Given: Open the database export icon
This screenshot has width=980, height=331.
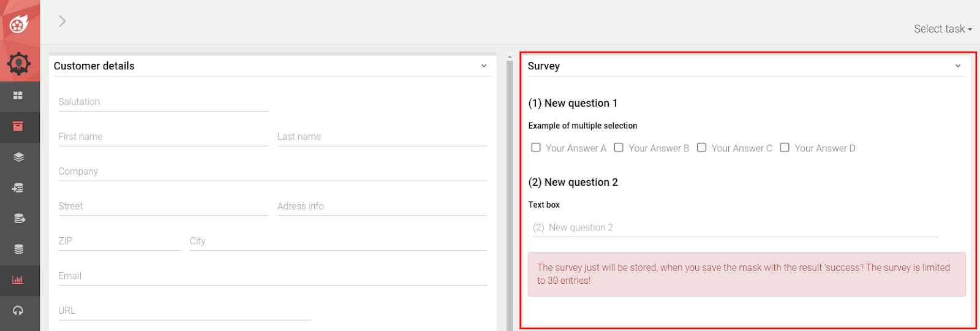Looking at the screenshot, I should coord(18,218).
